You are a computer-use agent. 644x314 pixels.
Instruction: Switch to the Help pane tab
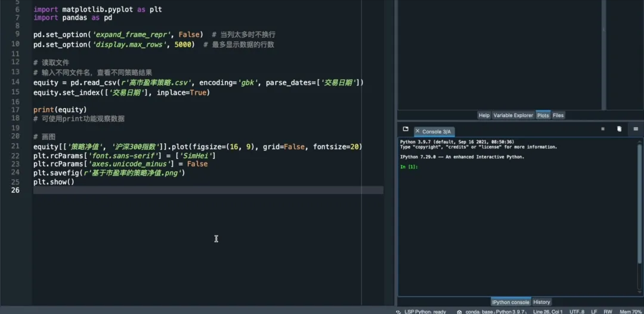(484, 115)
